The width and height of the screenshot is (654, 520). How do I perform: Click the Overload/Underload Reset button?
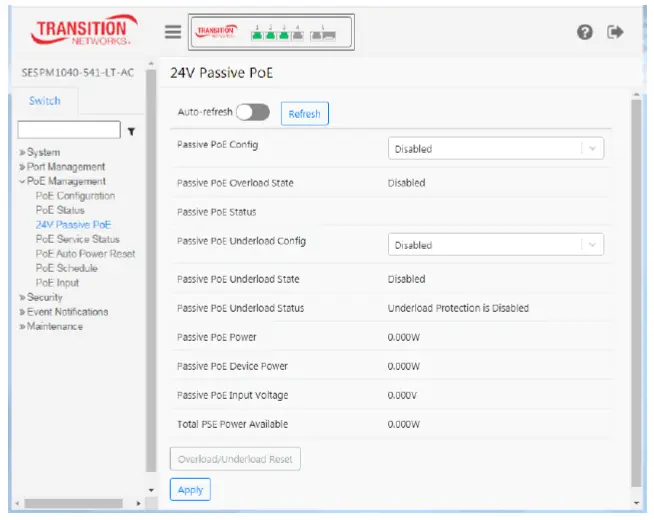tap(235, 459)
